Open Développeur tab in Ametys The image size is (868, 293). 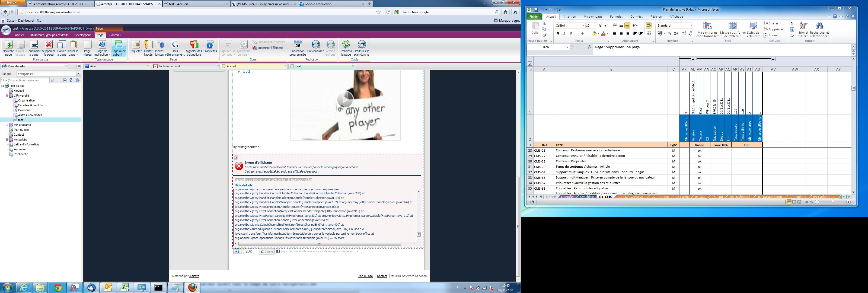click(x=82, y=35)
